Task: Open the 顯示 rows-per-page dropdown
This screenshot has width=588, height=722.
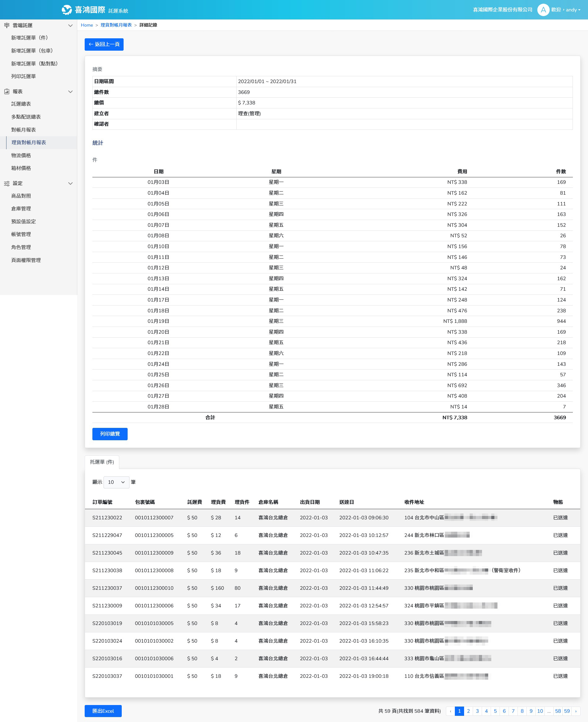Action: click(x=116, y=482)
